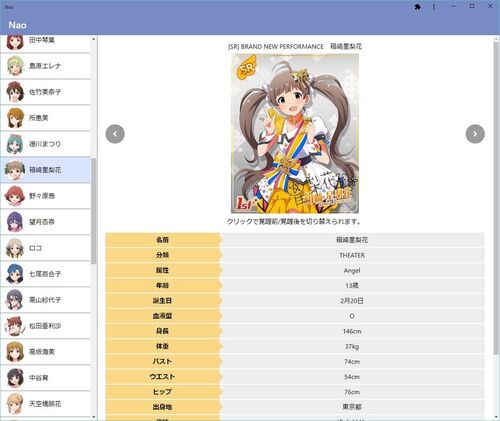Select the 望月杏奈 avatar in the list
This screenshot has height=421, width=500.
point(15,222)
